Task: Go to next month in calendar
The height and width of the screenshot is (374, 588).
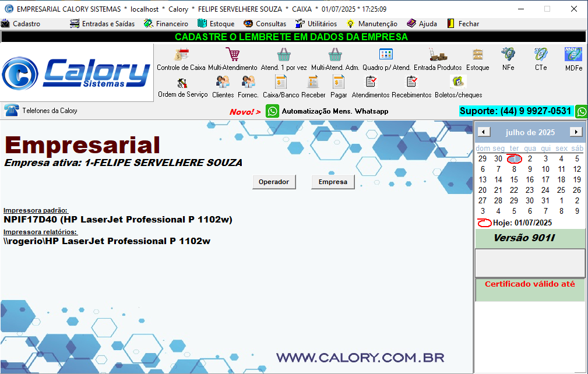Action: point(576,132)
